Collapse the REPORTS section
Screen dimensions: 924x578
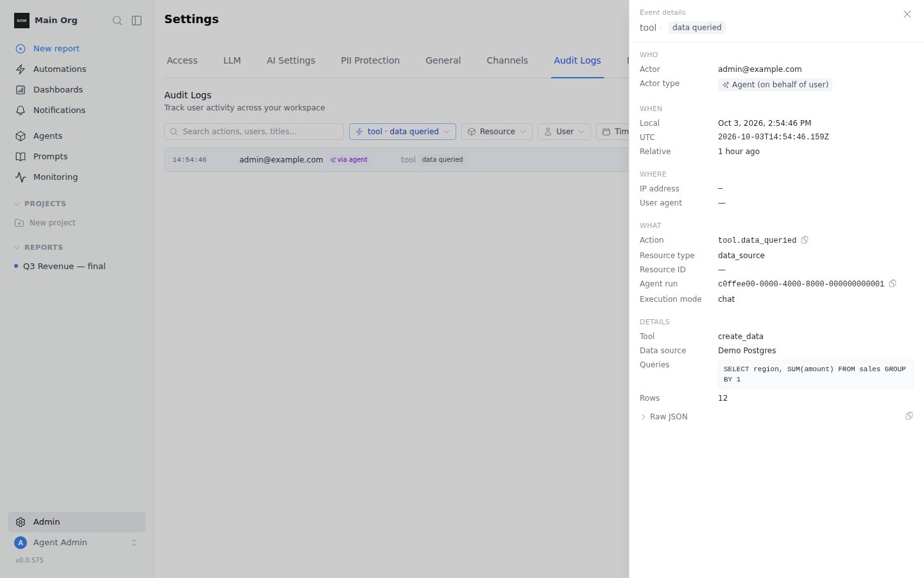[x=38, y=247]
